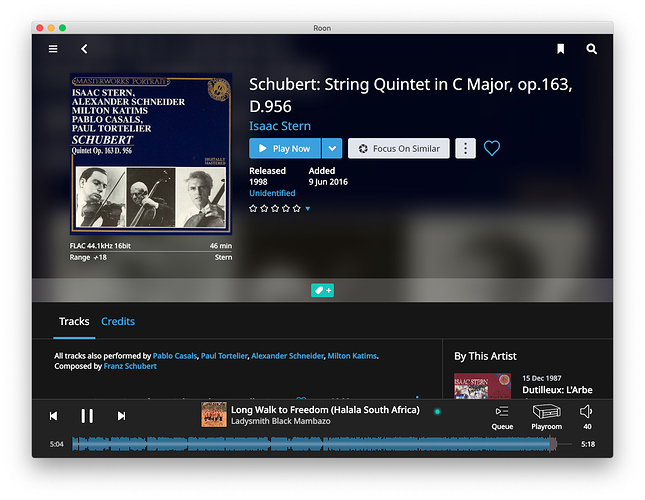645x500 pixels.
Task: Click the 9 Jun 2016 added date
Action: pos(328,182)
